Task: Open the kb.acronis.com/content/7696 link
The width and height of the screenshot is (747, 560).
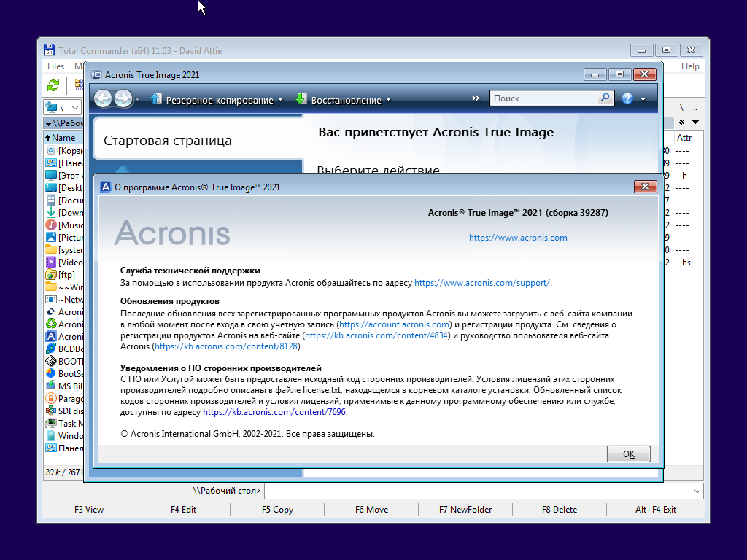Action: point(274,412)
